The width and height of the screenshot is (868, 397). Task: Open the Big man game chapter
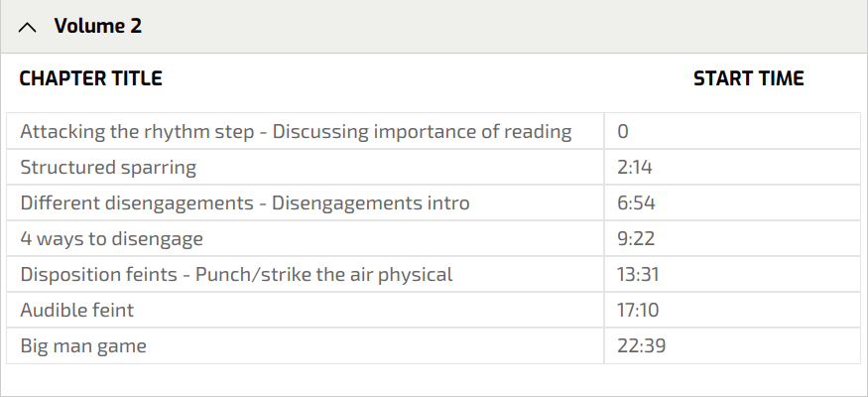point(82,346)
